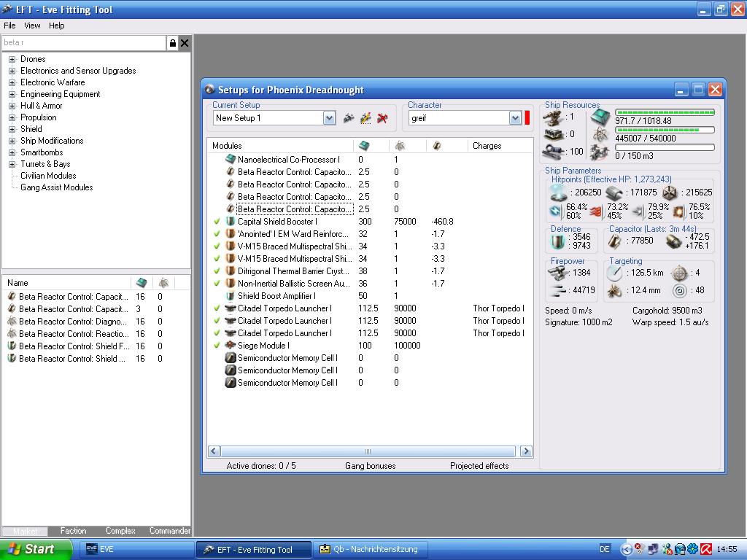Viewport: 747px width, 560px height.
Task: Expand the Shield category
Action: [x=12, y=130]
